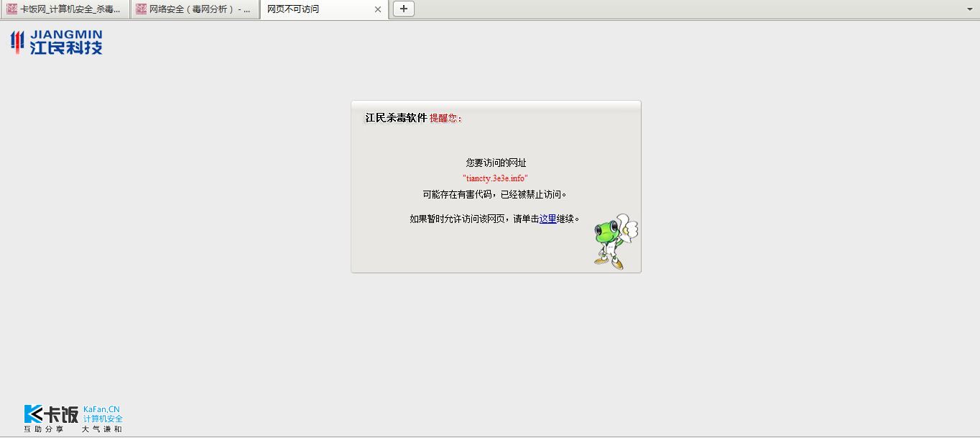Click the 这里 link to continue
Viewport: 980px width, 438px height.
tap(547, 219)
